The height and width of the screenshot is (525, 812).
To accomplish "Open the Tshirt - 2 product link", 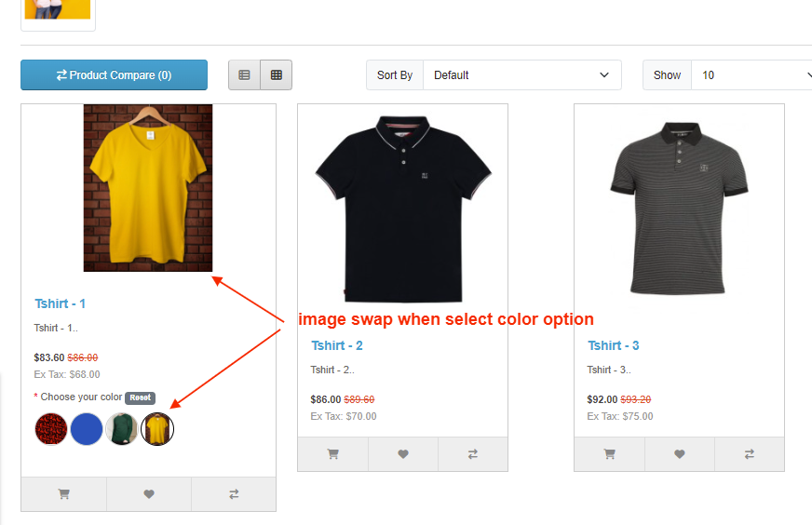I will click(337, 345).
